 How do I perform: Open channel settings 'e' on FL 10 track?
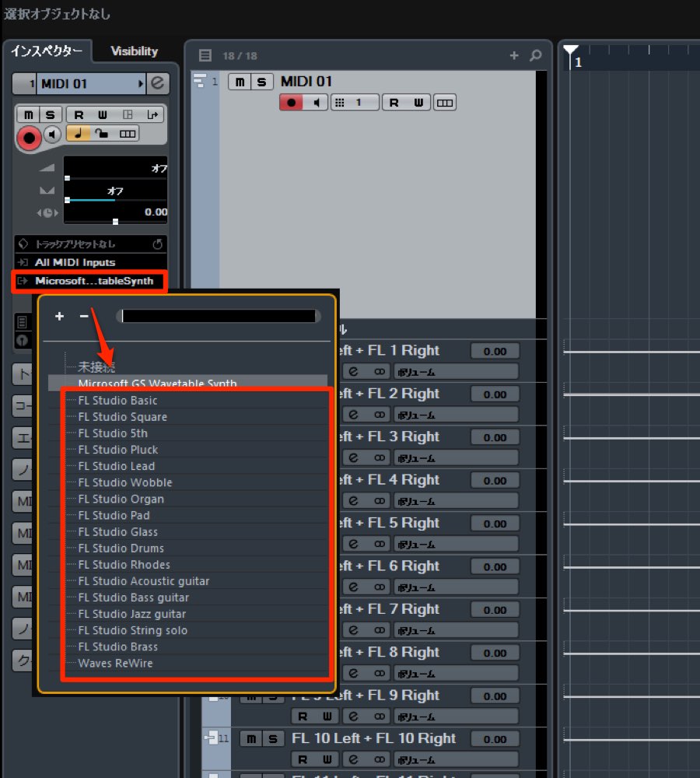tap(353, 759)
